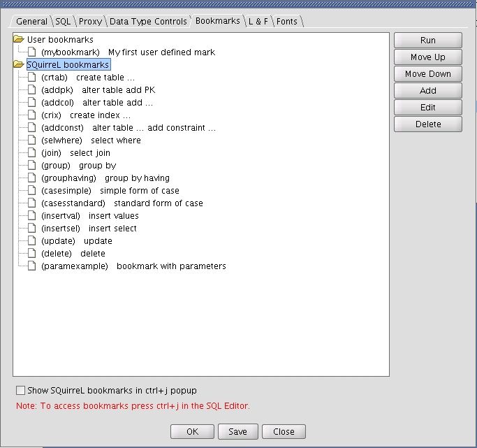The image size is (477, 448).
Task: Click the SQuirreL bookmarks folder icon
Action: [19, 65]
